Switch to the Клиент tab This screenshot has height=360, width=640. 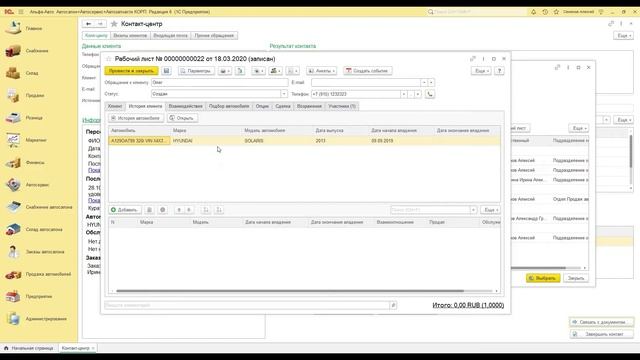[x=115, y=106]
